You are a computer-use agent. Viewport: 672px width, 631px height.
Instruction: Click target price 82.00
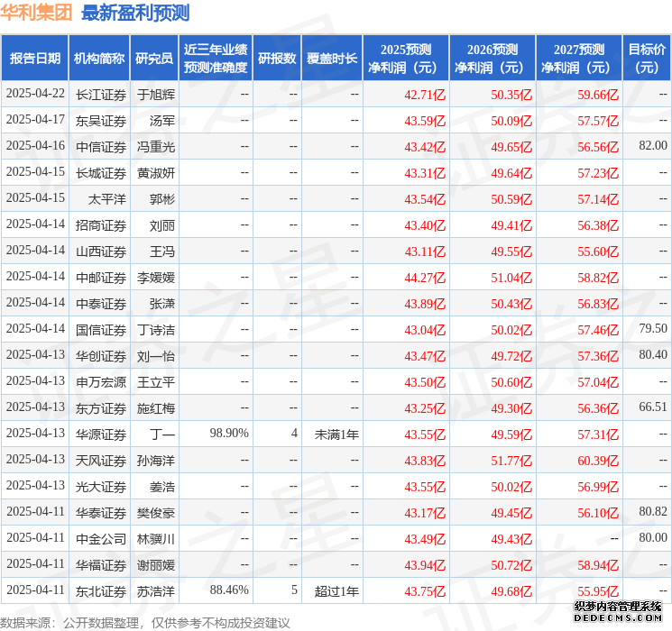coord(653,146)
